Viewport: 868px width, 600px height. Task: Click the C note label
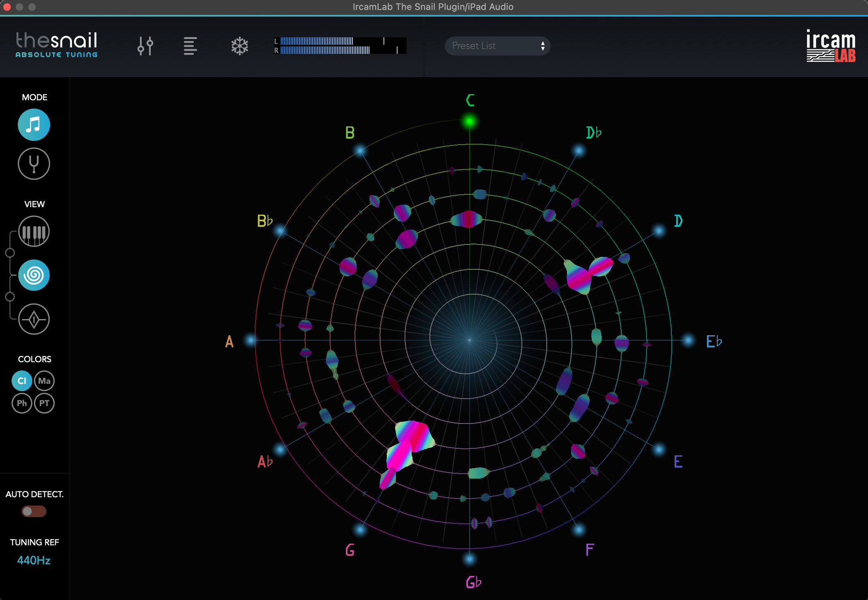(x=470, y=100)
